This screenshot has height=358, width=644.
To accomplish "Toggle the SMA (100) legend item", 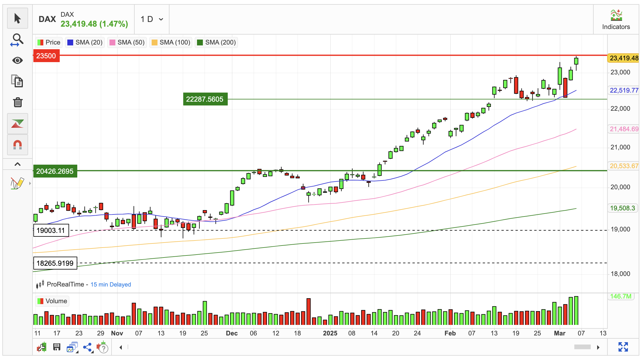I will coord(171,42).
